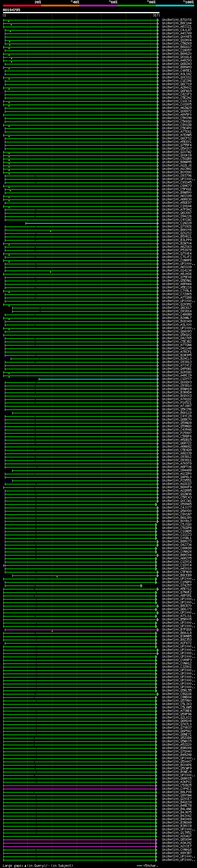Open hit UniRef100_B6Q1G7
This screenshot has height=868, width=197.
tap(177, 47)
